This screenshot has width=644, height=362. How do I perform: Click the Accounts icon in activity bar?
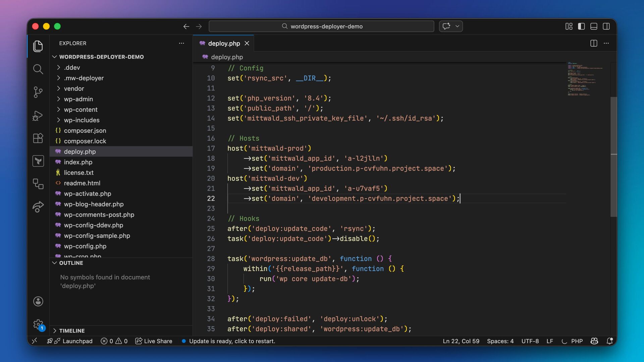click(38, 301)
